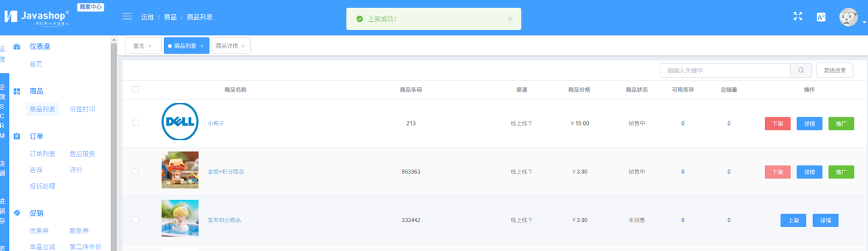Screen dimensions: 868x251
Task: Open 评价 in sidebar
Action: coord(76,170)
